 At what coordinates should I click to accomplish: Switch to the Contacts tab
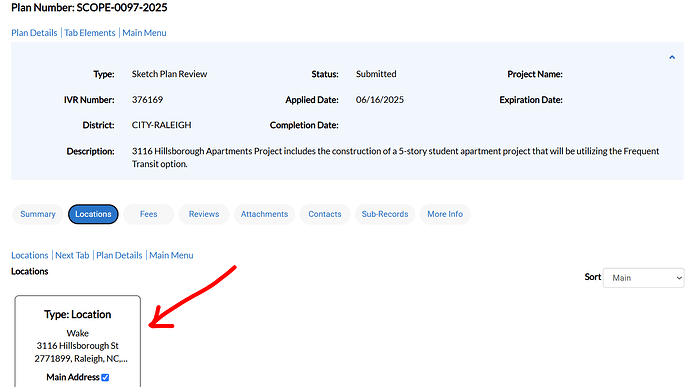[325, 214]
